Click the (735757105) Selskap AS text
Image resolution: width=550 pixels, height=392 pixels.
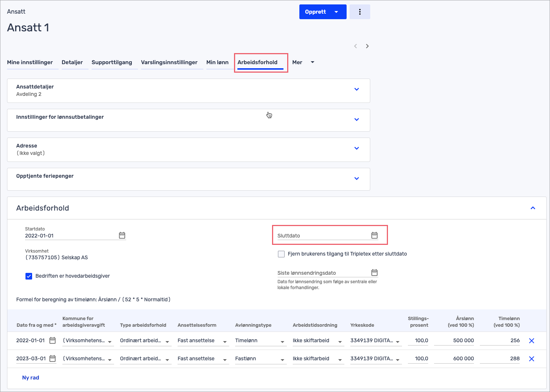point(56,257)
